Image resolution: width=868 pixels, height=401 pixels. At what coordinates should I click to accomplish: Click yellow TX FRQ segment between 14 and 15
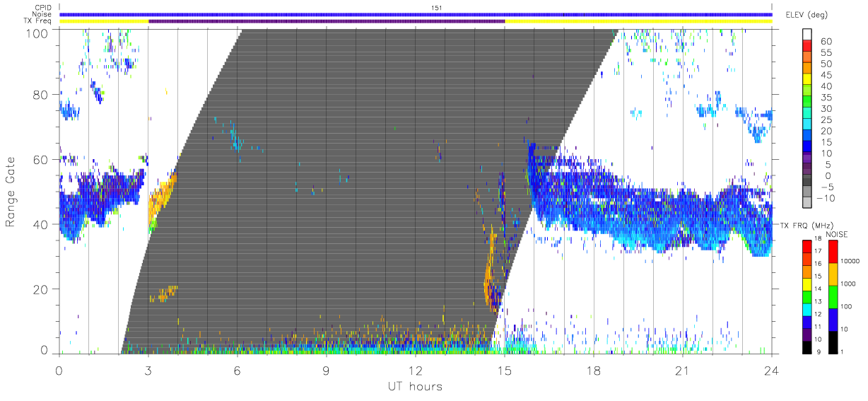(807, 284)
